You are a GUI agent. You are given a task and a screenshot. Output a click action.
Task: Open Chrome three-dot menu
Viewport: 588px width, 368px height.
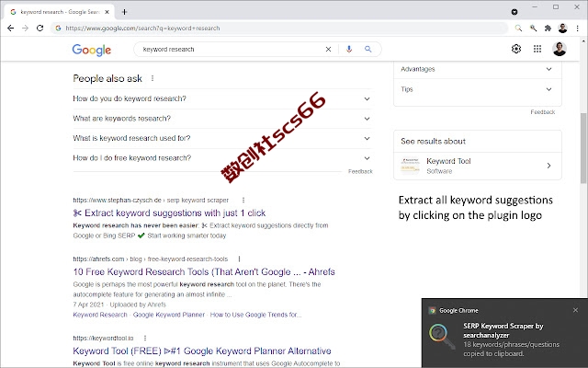pyautogui.click(x=578, y=29)
